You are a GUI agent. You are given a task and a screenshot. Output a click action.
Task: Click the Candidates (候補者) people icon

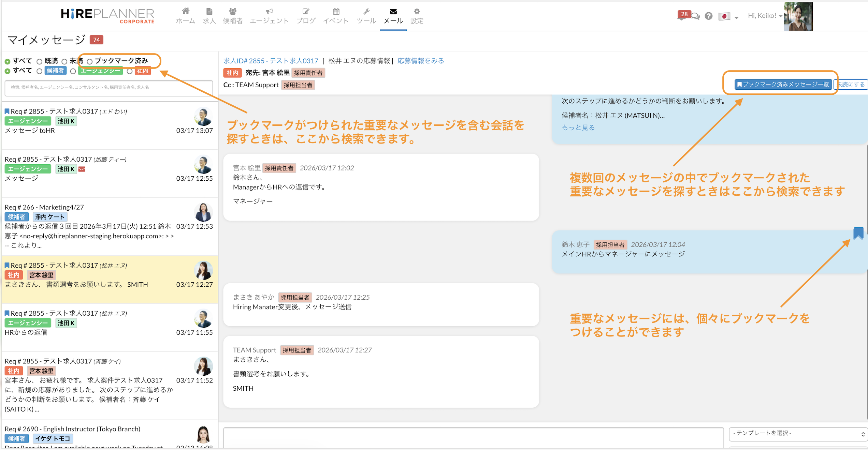[233, 12]
